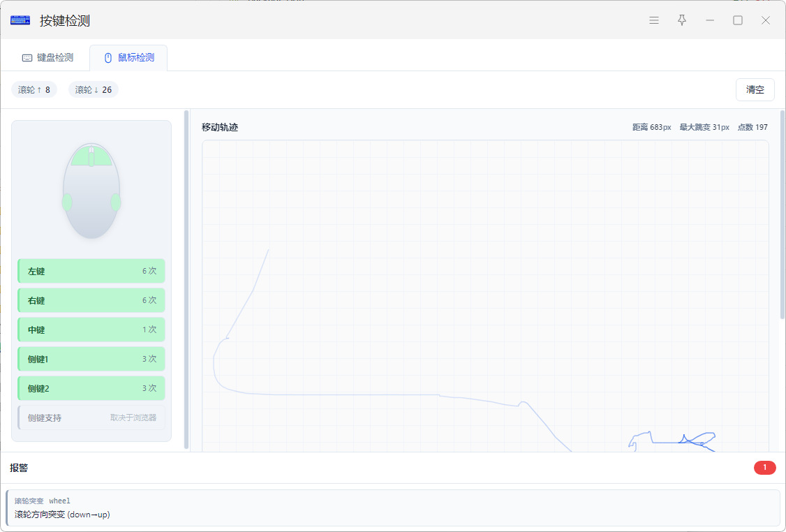The image size is (786, 532).
Task: Select the 侧键1 3 次 row
Action: pyautogui.click(x=91, y=359)
